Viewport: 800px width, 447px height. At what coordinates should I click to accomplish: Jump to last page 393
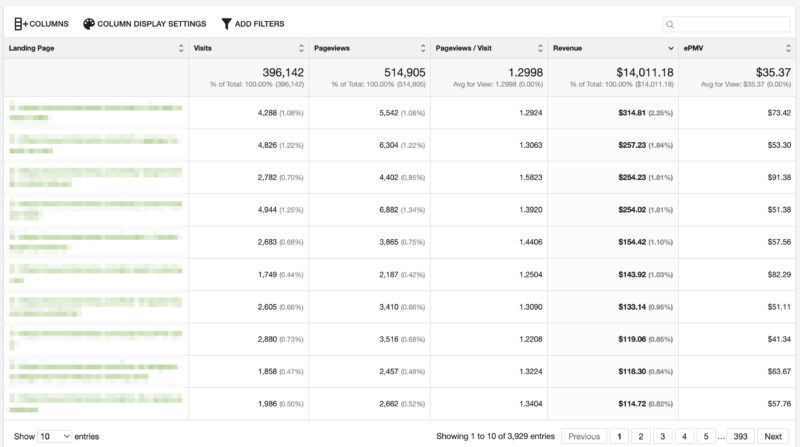click(739, 436)
